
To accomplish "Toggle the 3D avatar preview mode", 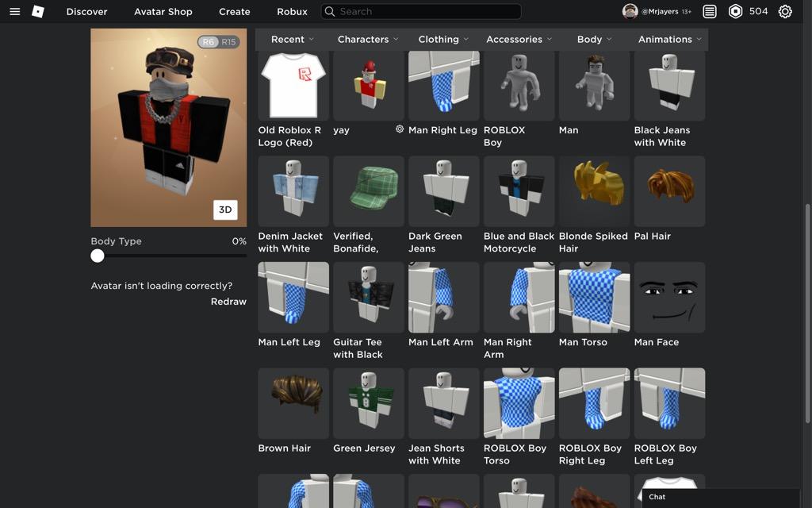I will coord(224,210).
